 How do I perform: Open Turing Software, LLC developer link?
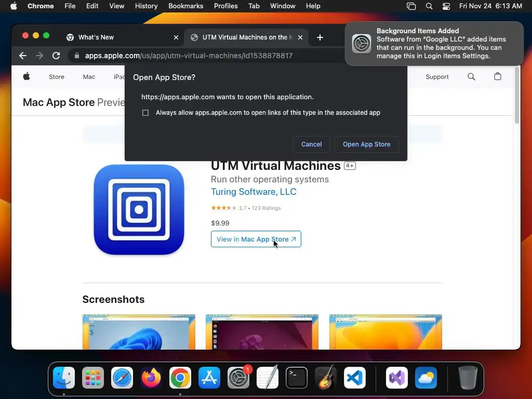254,192
